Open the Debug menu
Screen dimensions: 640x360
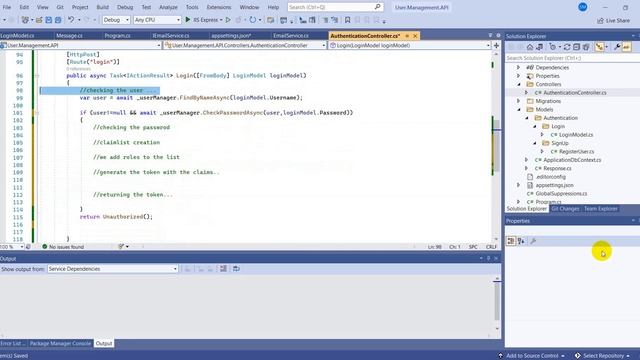[125, 7]
